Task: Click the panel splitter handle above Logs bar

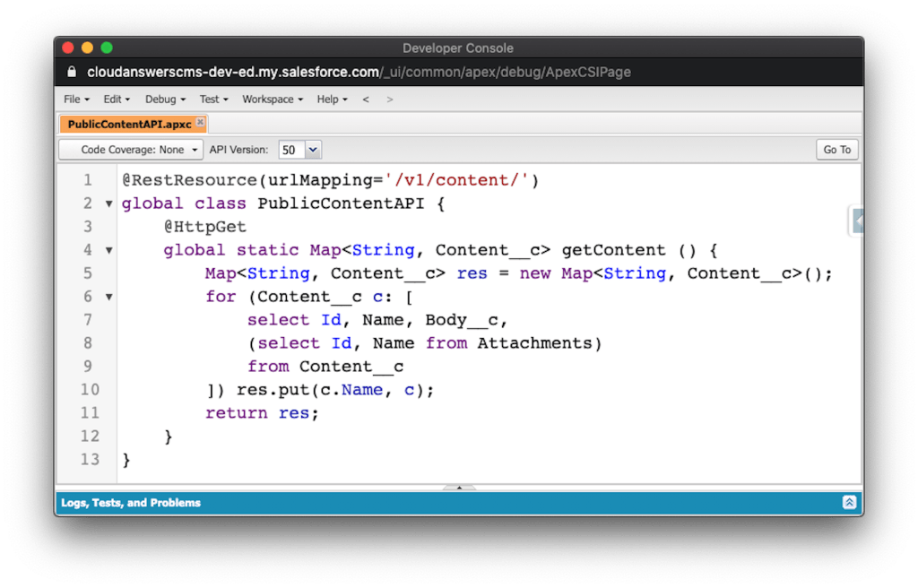Action: click(x=459, y=488)
